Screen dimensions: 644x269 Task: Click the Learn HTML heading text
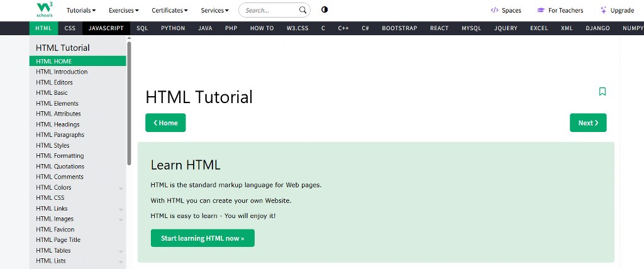(186, 165)
